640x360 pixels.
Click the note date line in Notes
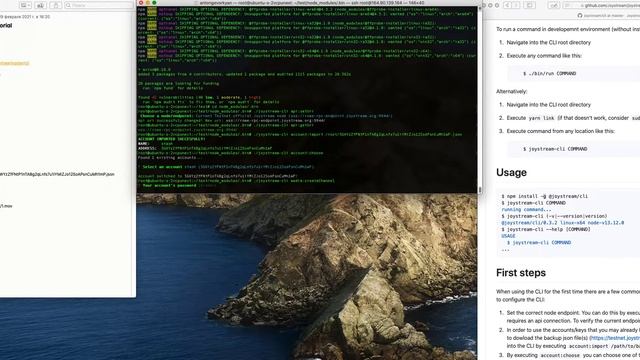tap(25, 17)
